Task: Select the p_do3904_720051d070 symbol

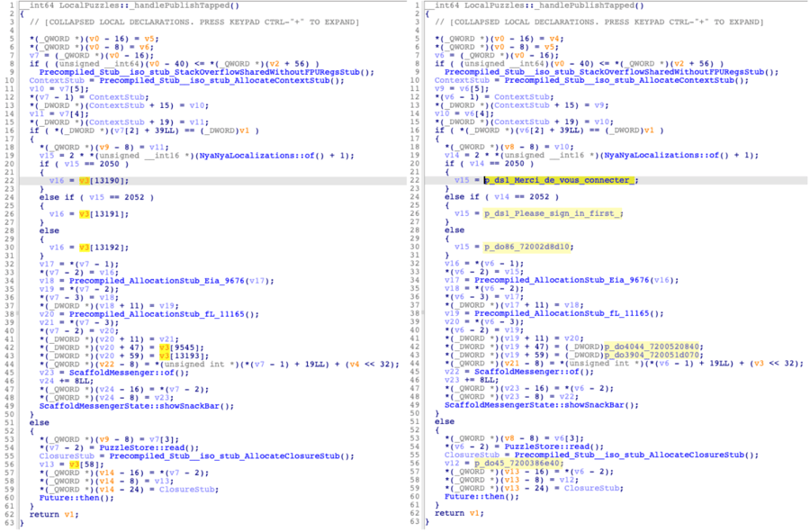Action: (652, 355)
